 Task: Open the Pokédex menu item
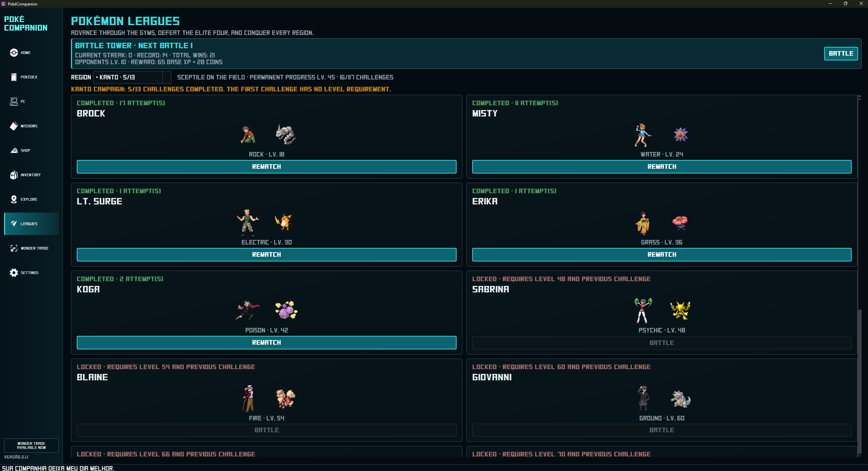31,77
